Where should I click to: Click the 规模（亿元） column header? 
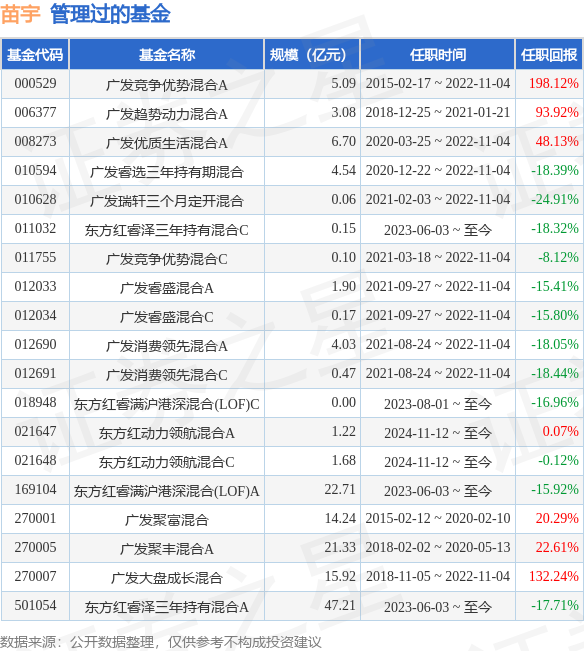coord(312,54)
